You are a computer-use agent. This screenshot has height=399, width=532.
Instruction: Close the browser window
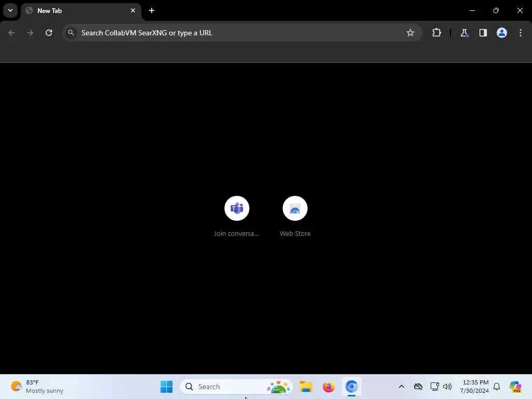520,10
